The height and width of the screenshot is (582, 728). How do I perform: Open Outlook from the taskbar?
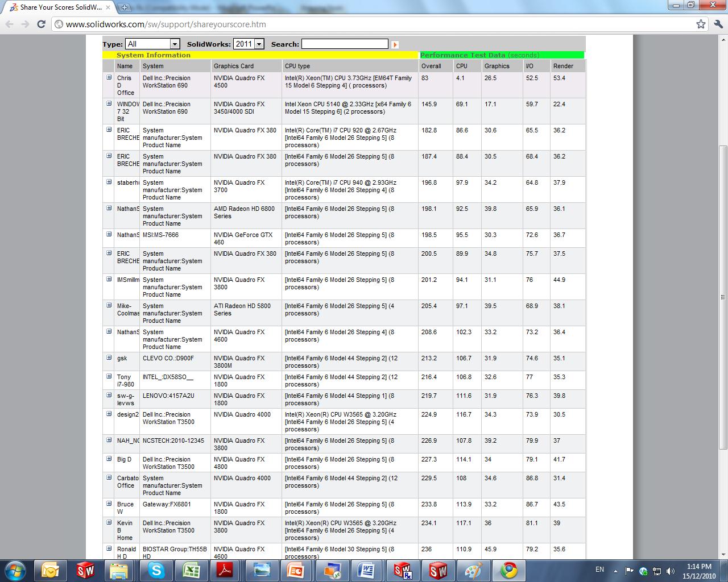50,570
